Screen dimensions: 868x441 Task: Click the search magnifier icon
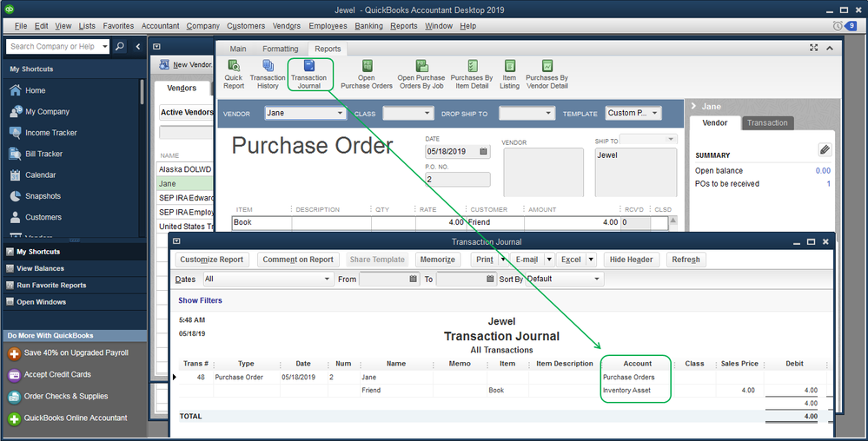[x=120, y=47]
